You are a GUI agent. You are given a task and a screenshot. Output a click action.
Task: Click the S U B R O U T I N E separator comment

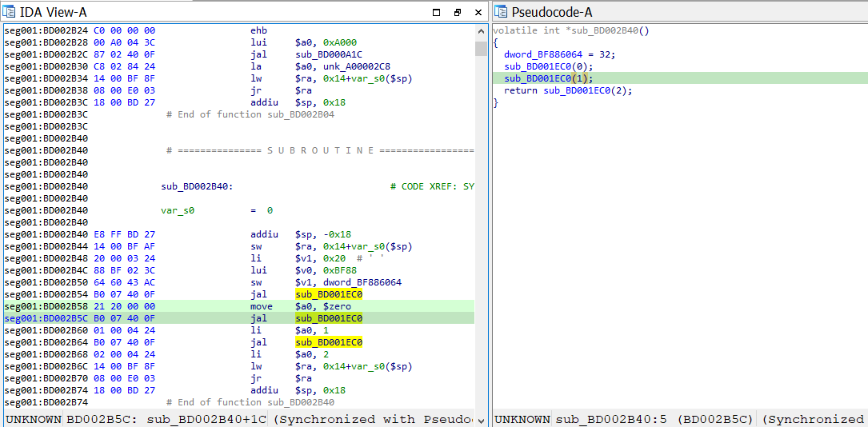point(320,150)
